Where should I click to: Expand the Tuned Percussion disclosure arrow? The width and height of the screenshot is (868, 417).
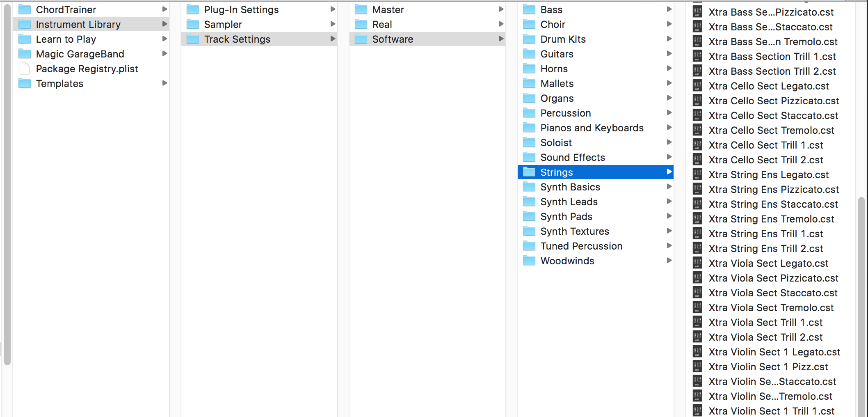(669, 246)
